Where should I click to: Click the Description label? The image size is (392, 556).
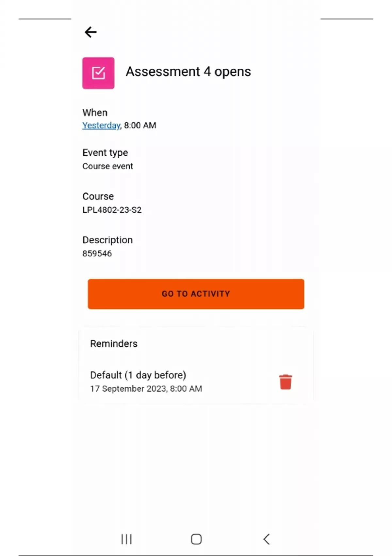click(x=107, y=240)
